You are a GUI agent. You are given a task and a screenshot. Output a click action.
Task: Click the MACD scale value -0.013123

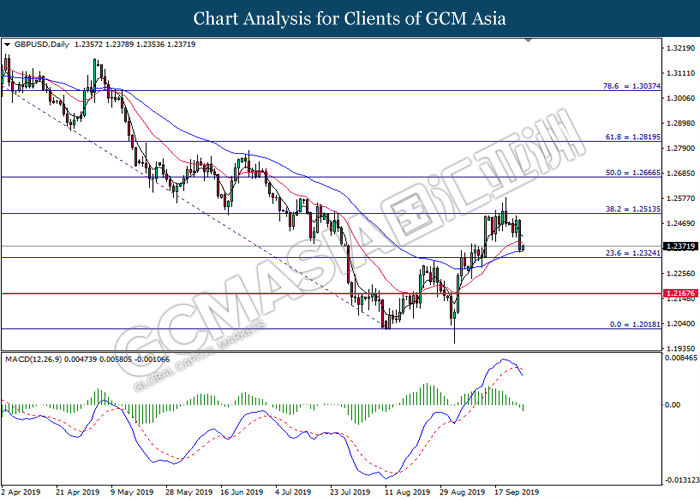click(x=682, y=480)
